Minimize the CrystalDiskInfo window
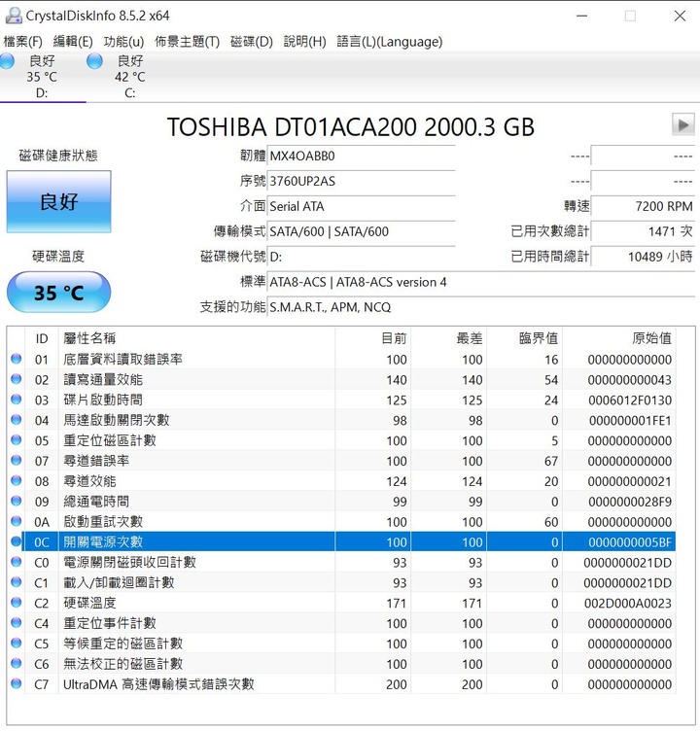 click(x=581, y=16)
